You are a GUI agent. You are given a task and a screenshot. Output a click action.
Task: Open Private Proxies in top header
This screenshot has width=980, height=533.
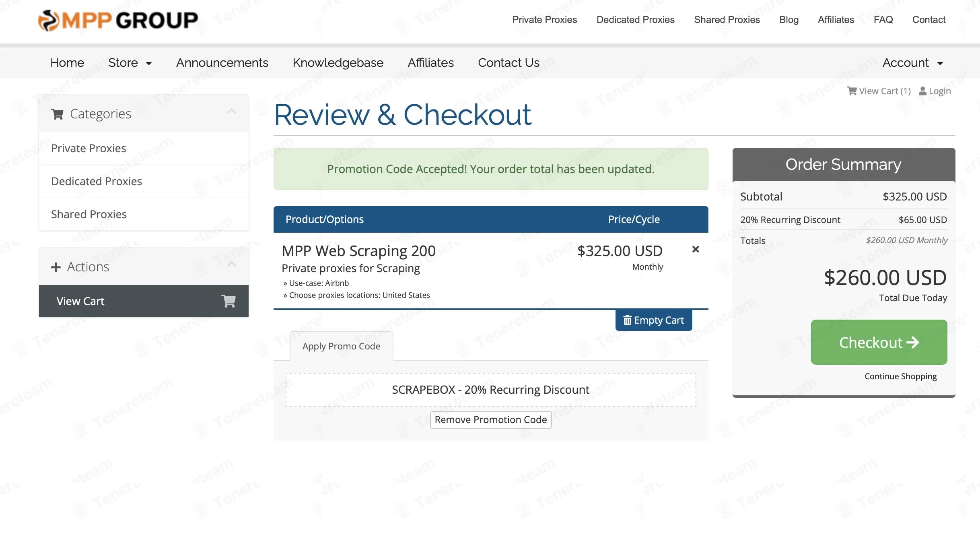point(544,20)
